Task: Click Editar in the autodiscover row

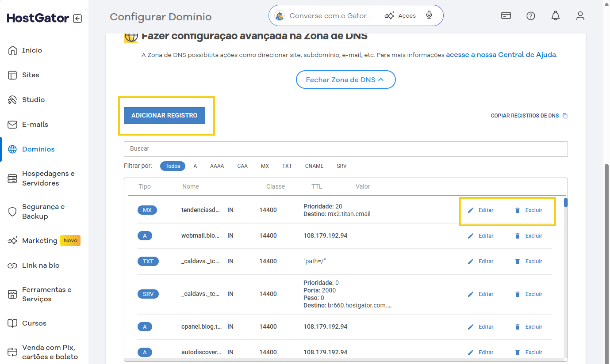Action: pyautogui.click(x=480, y=353)
